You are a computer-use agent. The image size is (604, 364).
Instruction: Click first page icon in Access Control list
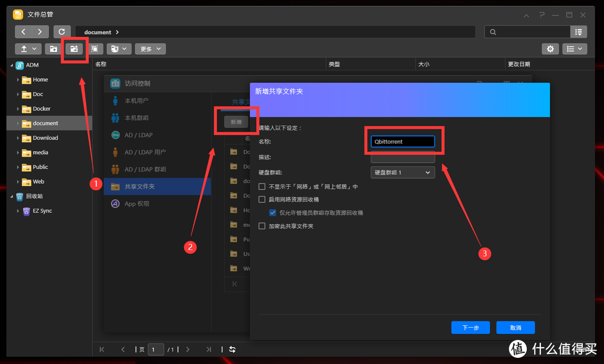tap(234, 284)
